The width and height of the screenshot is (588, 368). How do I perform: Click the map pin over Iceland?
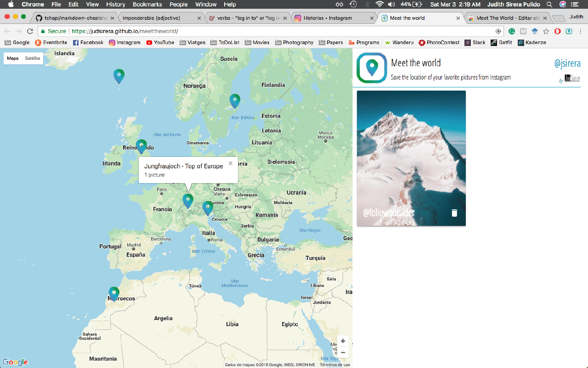119,76
